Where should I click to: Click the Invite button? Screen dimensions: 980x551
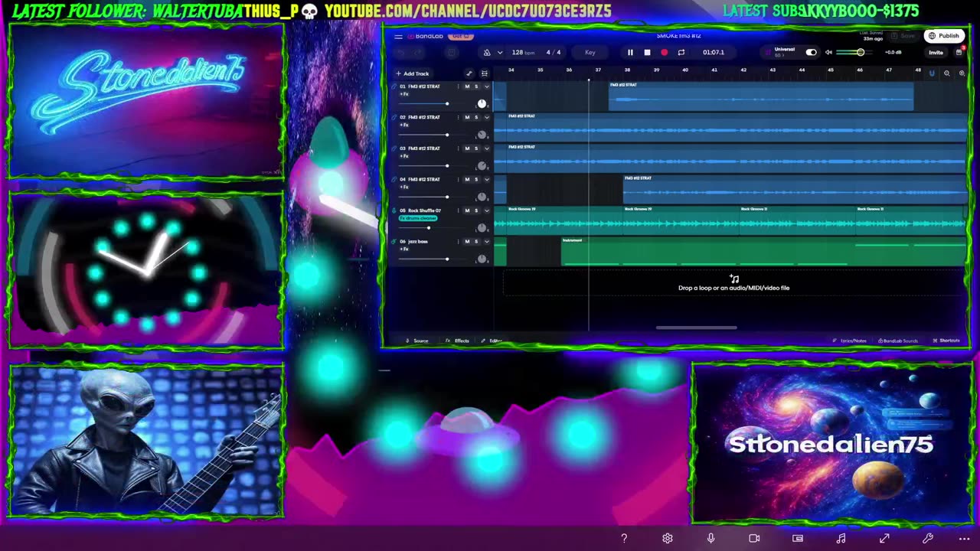click(x=936, y=52)
